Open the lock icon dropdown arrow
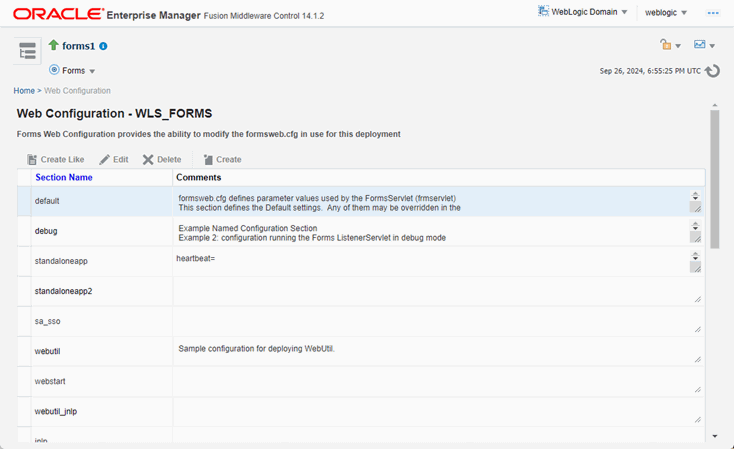The image size is (734, 450). tap(678, 46)
